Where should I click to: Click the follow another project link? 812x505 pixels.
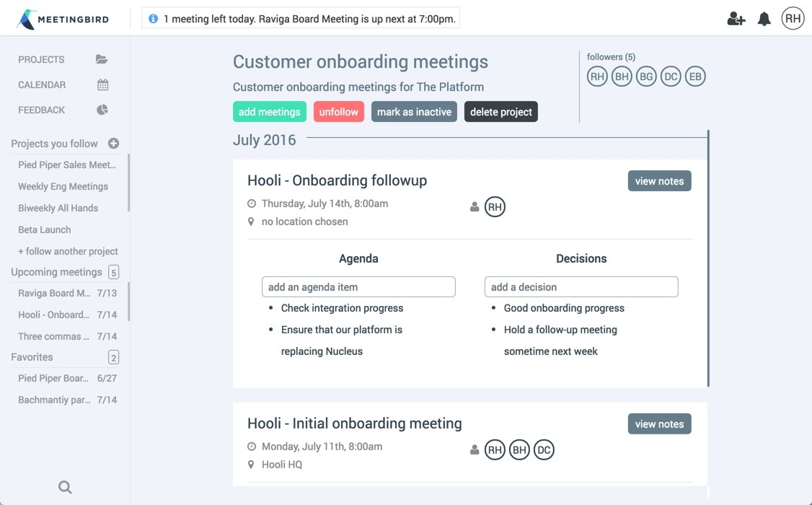coord(68,251)
